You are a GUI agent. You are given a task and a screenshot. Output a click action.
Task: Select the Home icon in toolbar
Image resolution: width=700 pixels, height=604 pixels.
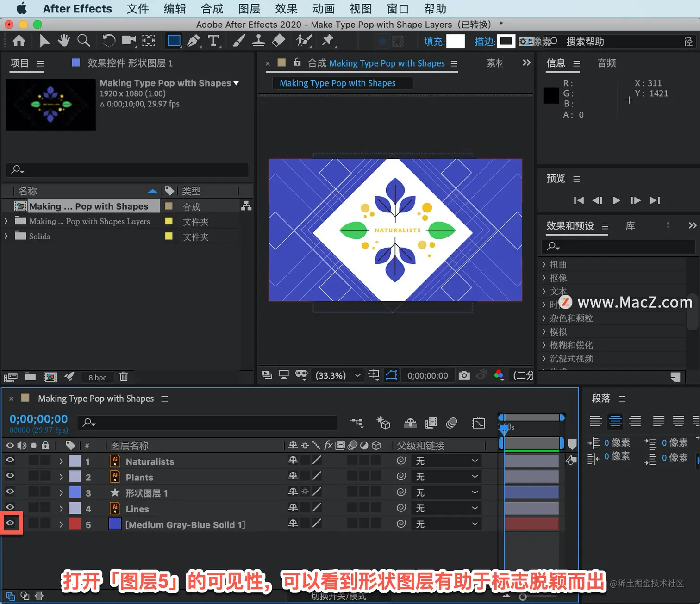click(19, 41)
